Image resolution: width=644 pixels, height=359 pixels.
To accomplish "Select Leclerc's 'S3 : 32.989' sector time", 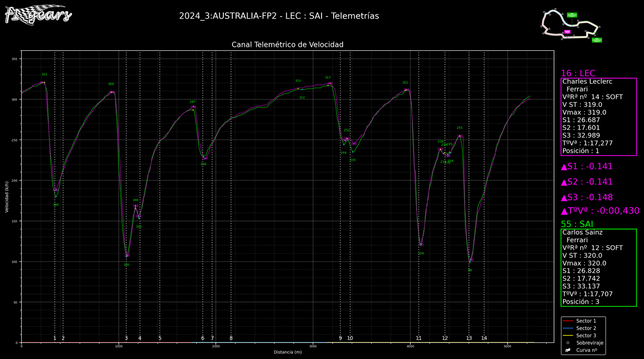I will [x=581, y=135].
